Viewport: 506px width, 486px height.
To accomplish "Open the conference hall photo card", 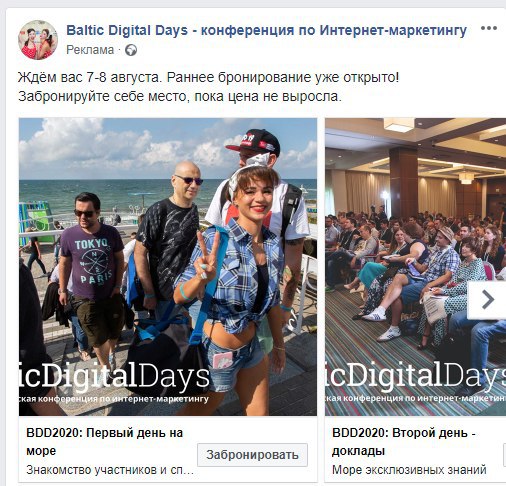I will 415,267.
